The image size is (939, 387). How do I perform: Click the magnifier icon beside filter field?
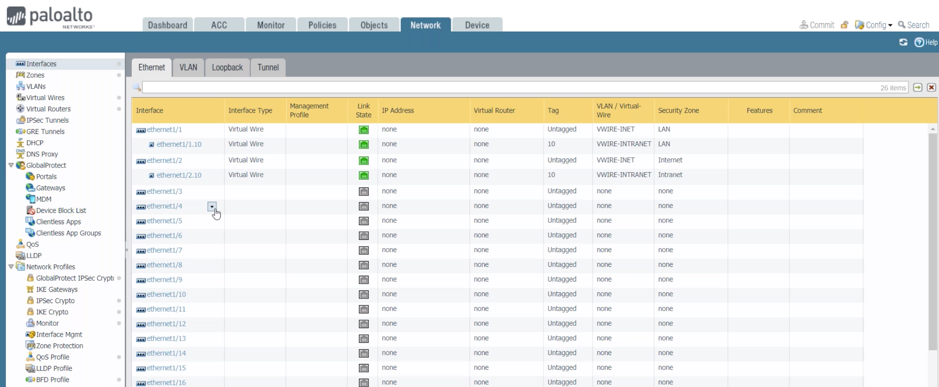pyautogui.click(x=137, y=87)
